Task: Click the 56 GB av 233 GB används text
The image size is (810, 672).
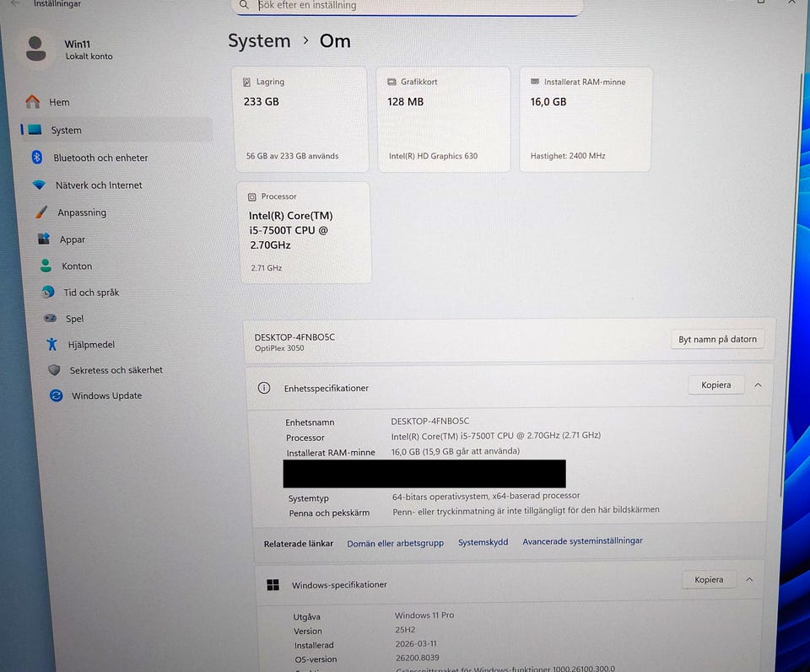Action: pyautogui.click(x=293, y=156)
